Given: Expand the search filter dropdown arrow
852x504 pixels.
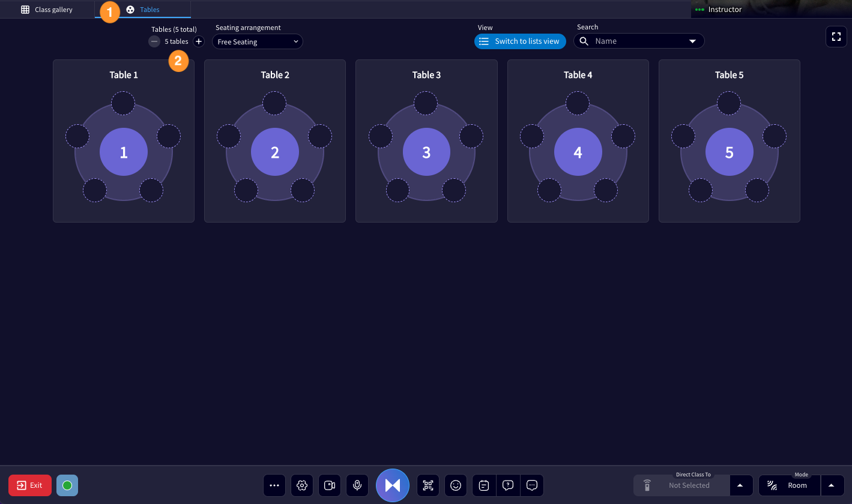Looking at the screenshot, I should 692,41.
